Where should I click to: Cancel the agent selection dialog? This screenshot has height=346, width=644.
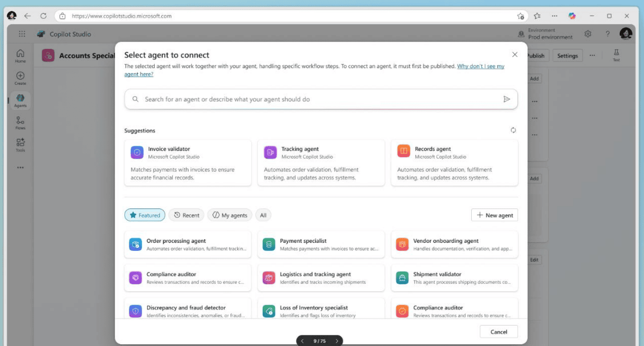pyautogui.click(x=499, y=332)
